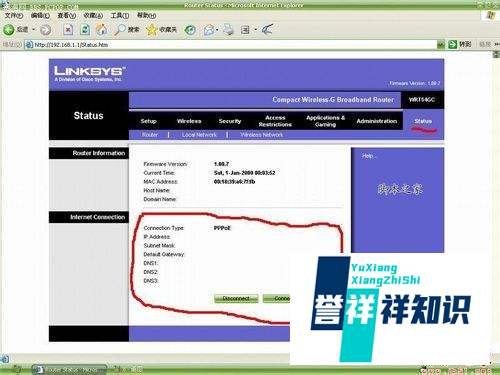Click the Disconnect button
The height and width of the screenshot is (375, 500).
[x=236, y=298]
